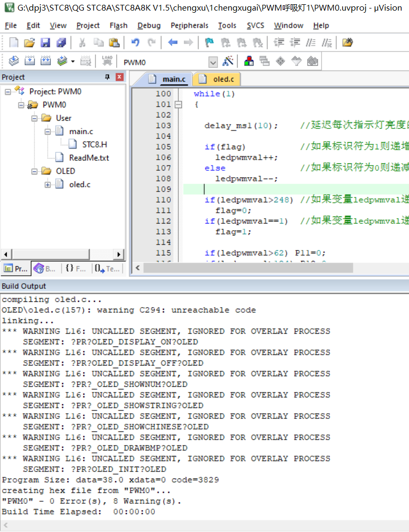
Task: Open Options for Target wand icon
Action: [228, 62]
